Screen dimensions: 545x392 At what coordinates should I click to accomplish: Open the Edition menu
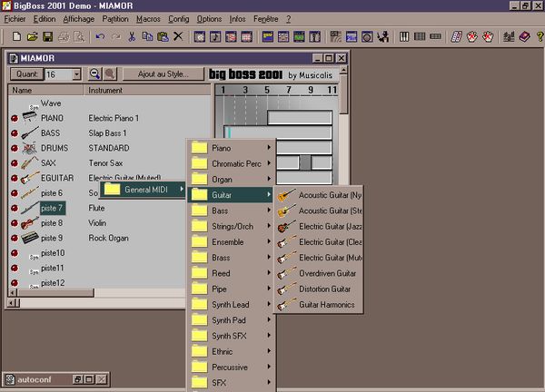[45, 19]
